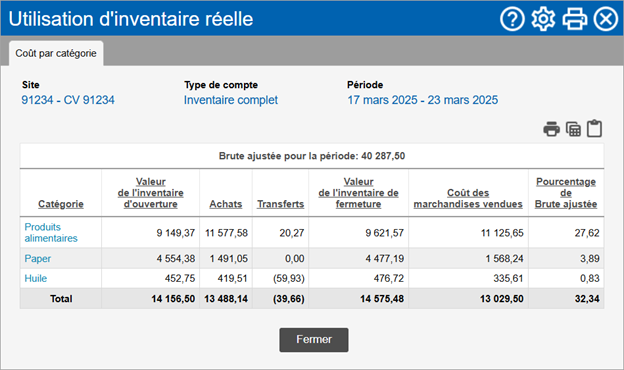Screen dimensions: 624x370
Task: Click Paper opening value 4 554,38
Action: 176,259
